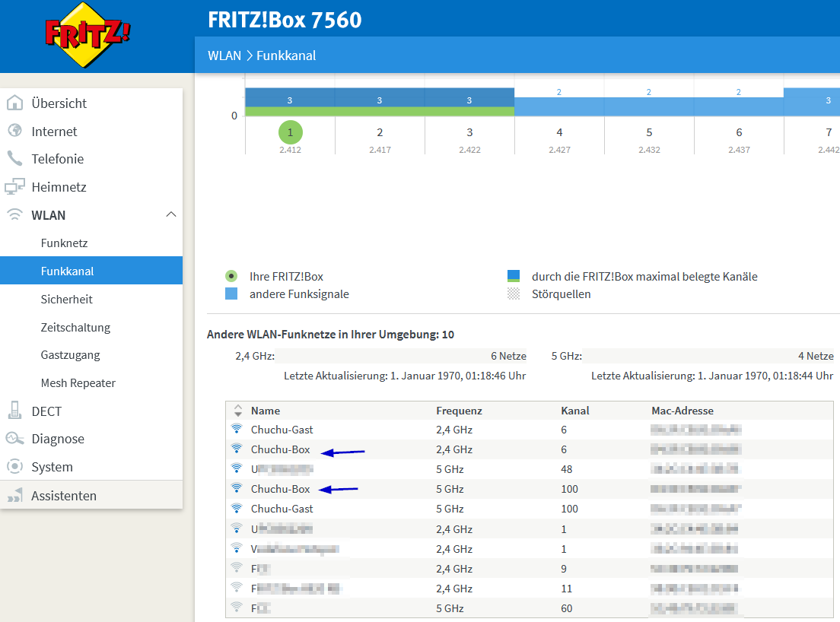The height and width of the screenshot is (622, 840).
Task: Click wifi signal icon of Chuchu-Box 5 GHz row
Action: (237, 488)
